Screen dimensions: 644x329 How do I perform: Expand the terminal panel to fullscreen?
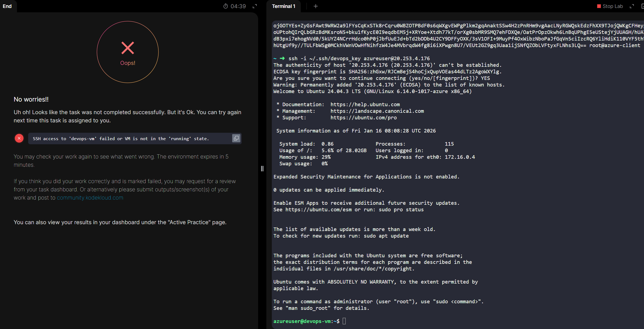632,6
